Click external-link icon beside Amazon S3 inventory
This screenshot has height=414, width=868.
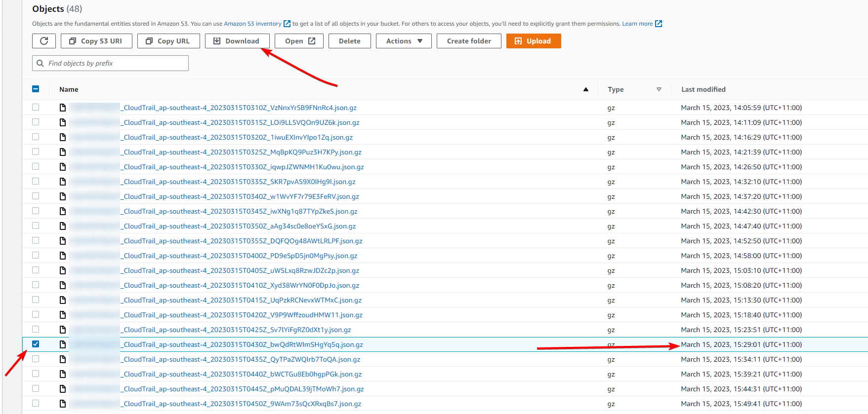coord(287,24)
